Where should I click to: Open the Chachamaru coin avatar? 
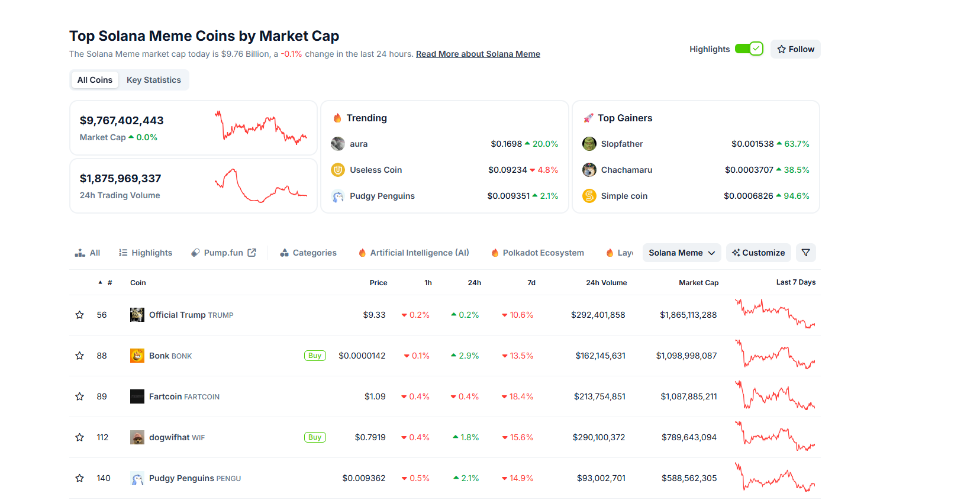(589, 170)
